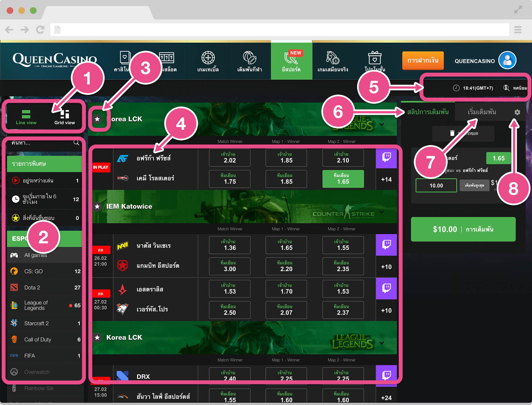Collapse the first Korea LCK section chevron

tap(382, 124)
